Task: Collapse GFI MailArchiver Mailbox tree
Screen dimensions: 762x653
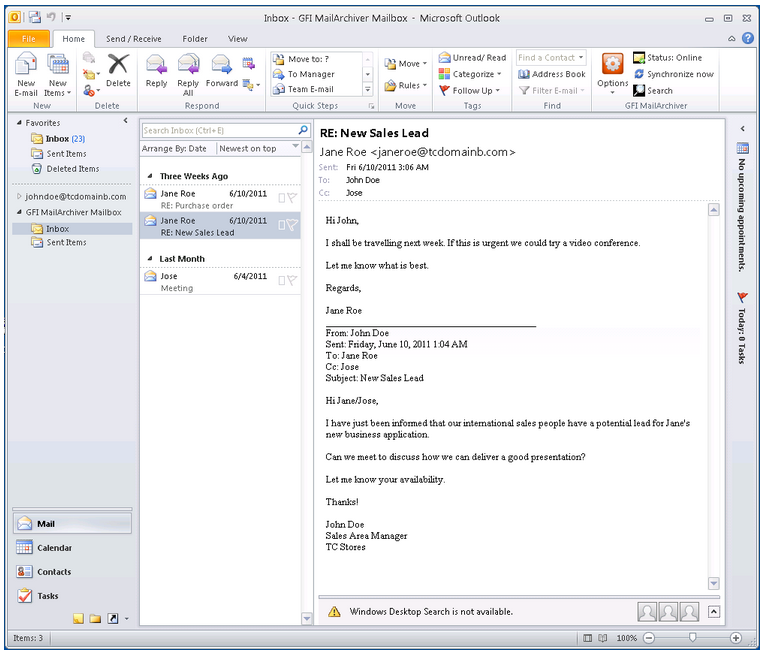Action: coord(19,212)
